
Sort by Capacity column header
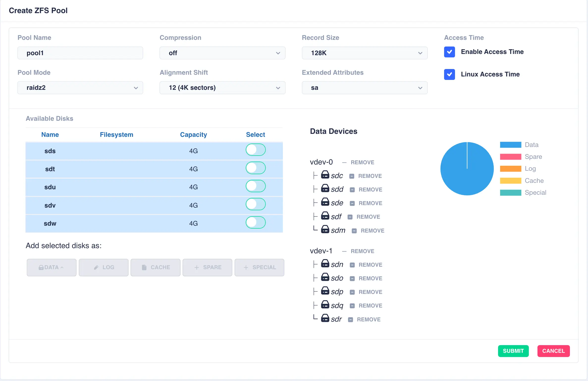click(x=193, y=135)
